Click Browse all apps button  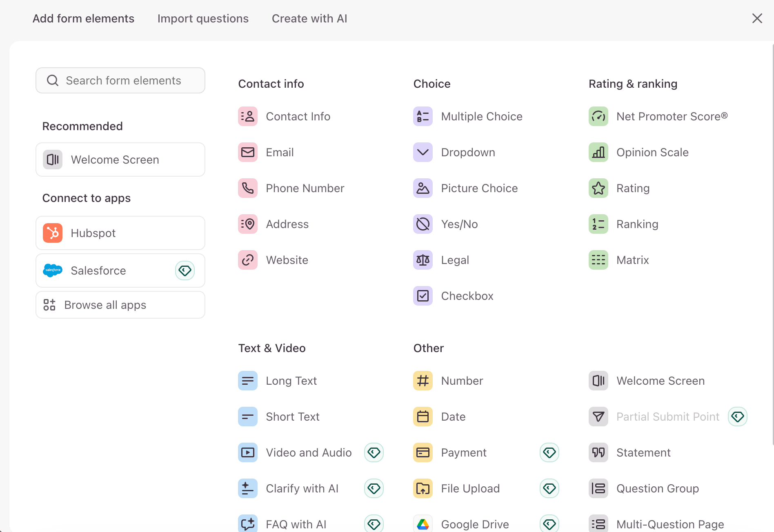(x=120, y=305)
